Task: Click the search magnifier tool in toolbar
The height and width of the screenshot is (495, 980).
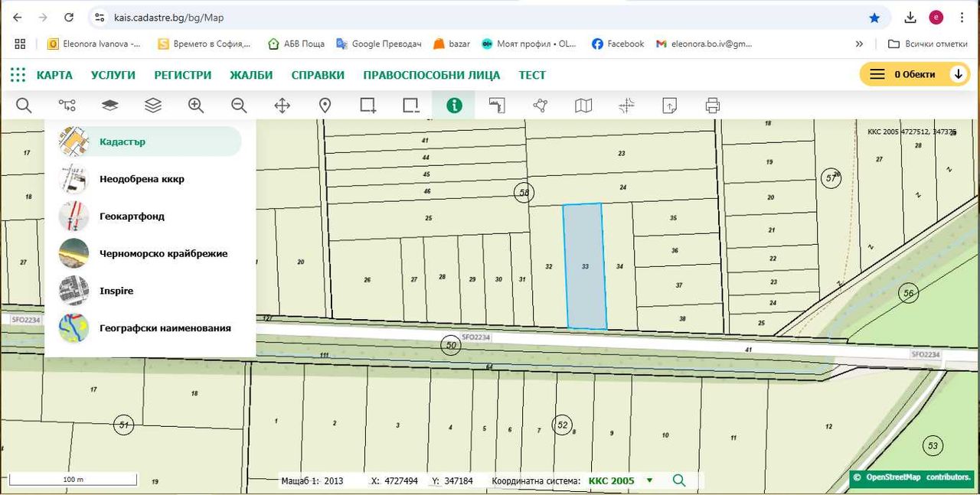Action: click(24, 106)
